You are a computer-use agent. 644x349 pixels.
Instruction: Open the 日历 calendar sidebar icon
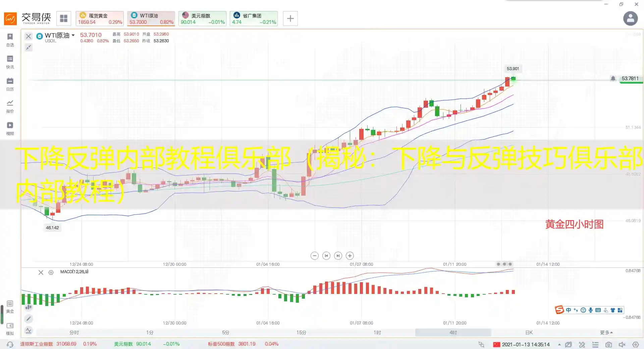[x=10, y=84]
